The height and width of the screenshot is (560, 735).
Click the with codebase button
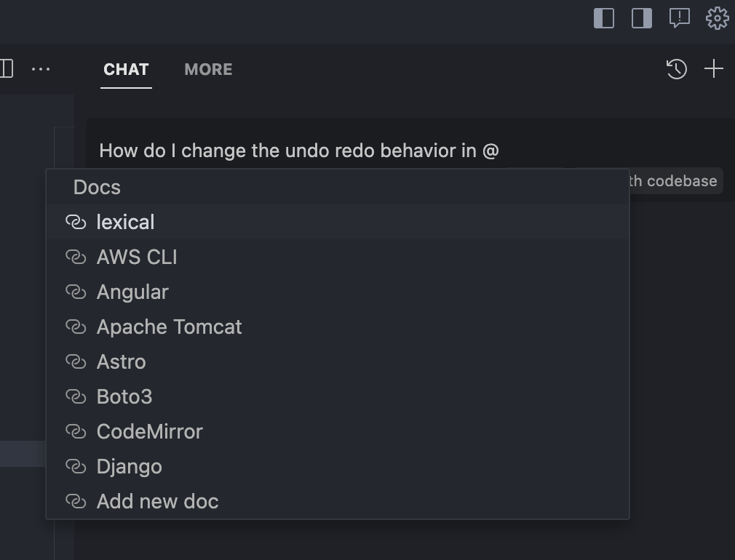coord(675,180)
